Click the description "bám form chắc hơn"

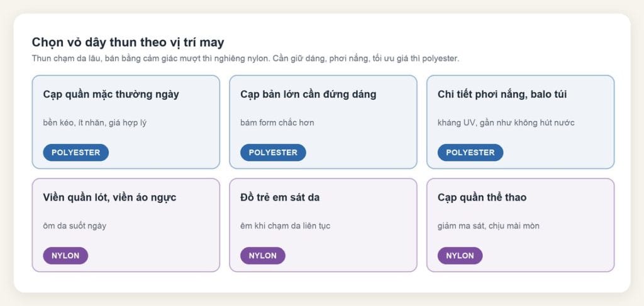(x=277, y=123)
